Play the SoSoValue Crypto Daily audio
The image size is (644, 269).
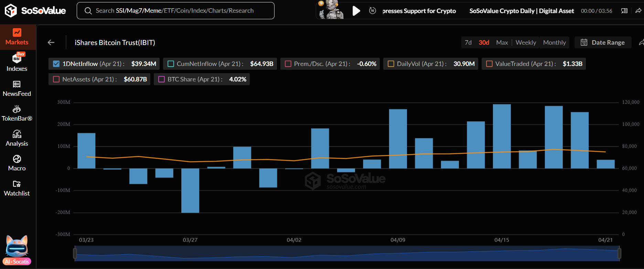point(356,11)
